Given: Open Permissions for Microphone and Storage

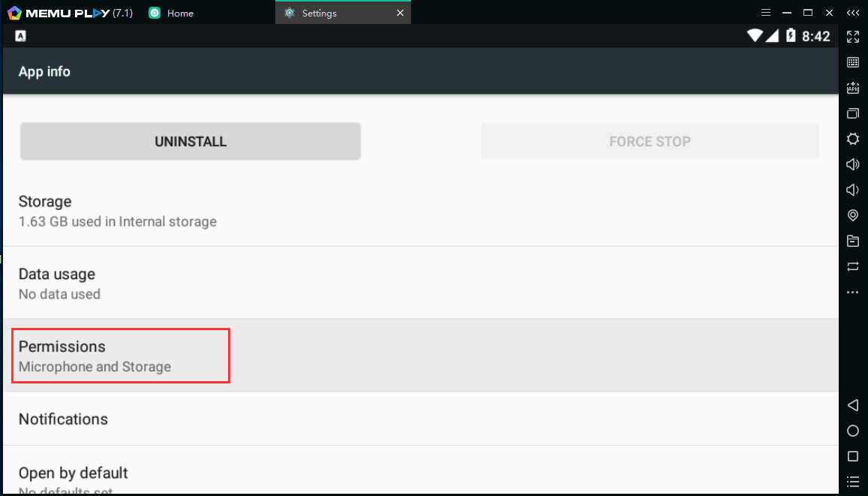Looking at the screenshot, I should pyautogui.click(x=121, y=356).
